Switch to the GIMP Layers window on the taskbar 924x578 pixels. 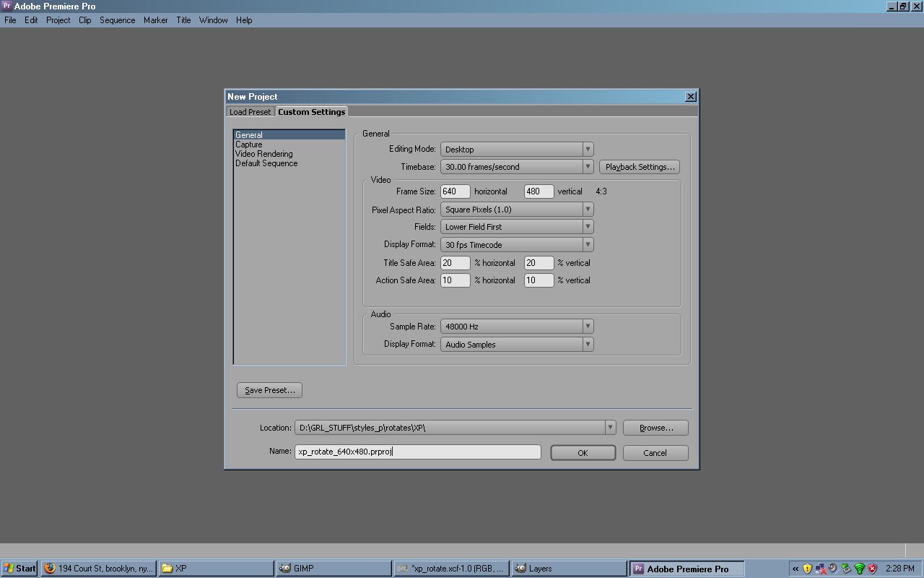(569, 568)
